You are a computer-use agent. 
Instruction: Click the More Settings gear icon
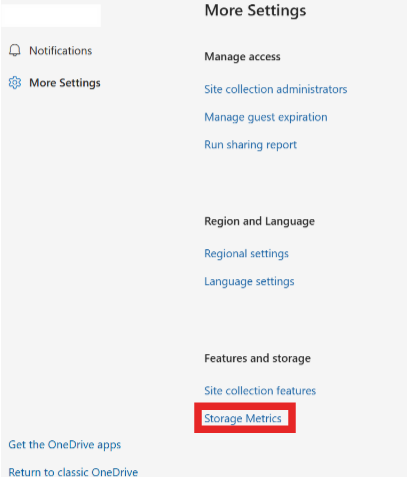click(x=15, y=83)
